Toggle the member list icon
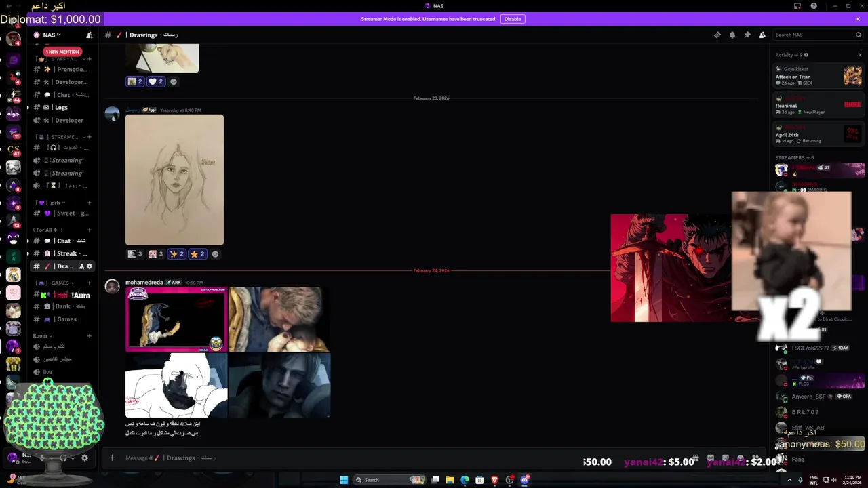The height and width of the screenshot is (488, 868). [x=762, y=35]
